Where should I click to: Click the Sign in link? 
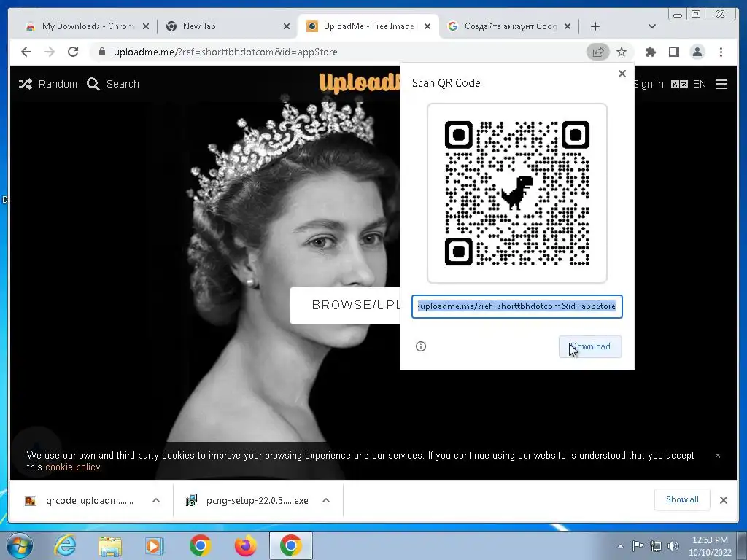pyautogui.click(x=649, y=84)
